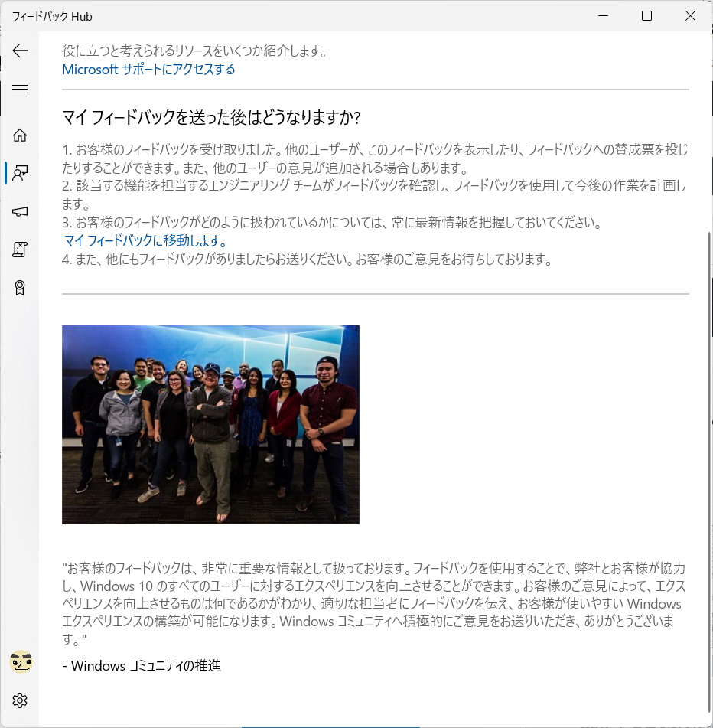Open the Settings gear icon
This screenshot has width=713, height=728.
[19, 700]
